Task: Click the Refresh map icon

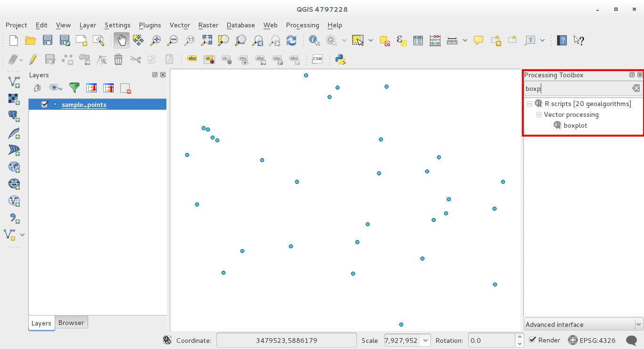Action: pyautogui.click(x=291, y=41)
